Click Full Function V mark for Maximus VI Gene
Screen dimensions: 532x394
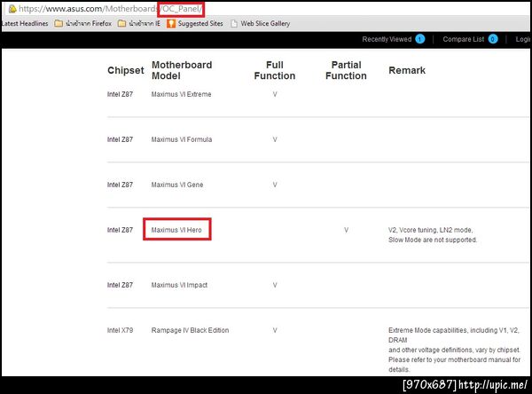(x=275, y=185)
